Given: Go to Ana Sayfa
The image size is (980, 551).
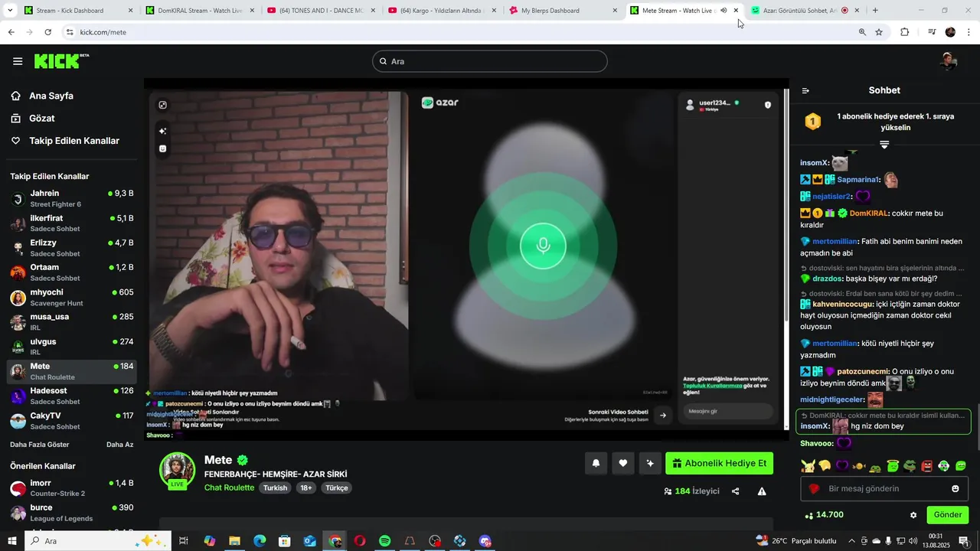Looking at the screenshot, I should (51, 96).
